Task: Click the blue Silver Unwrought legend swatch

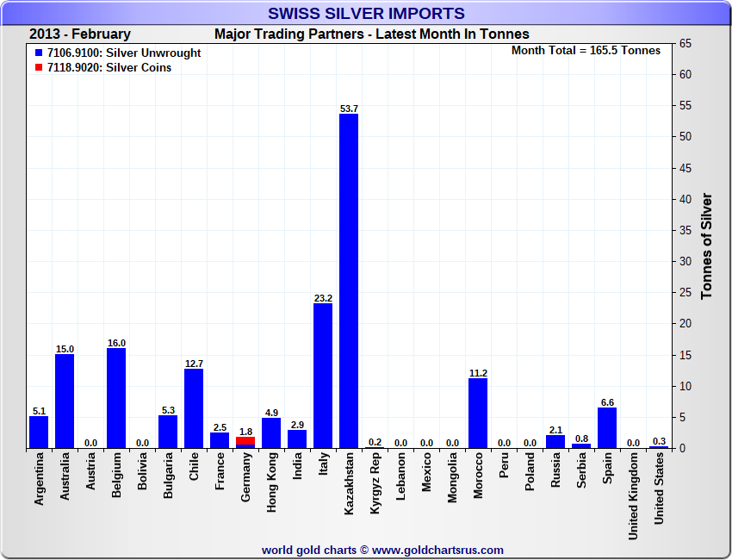Action: click(38, 53)
